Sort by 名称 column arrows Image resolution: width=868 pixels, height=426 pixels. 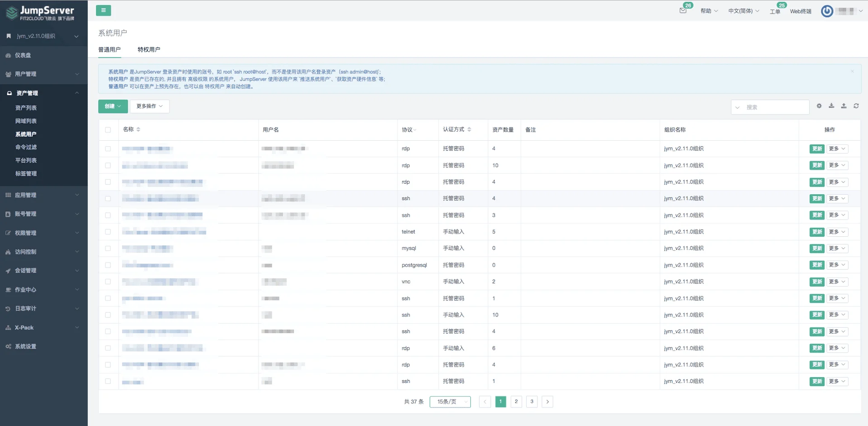pyautogui.click(x=138, y=129)
